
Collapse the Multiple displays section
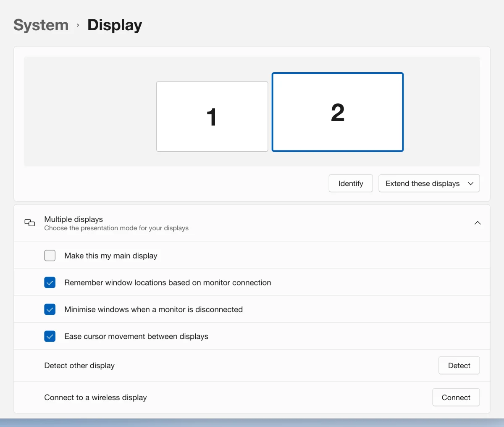pyautogui.click(x=478, y=223)
